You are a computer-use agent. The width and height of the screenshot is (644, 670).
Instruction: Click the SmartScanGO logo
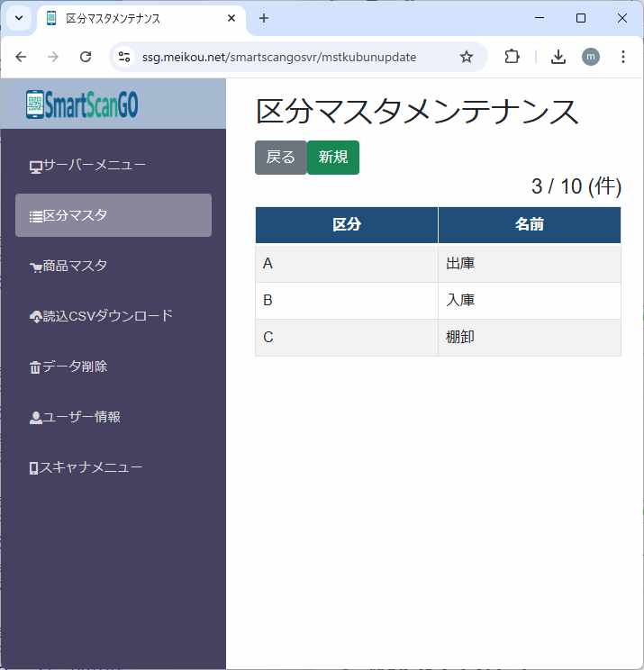tap(82, 104)
